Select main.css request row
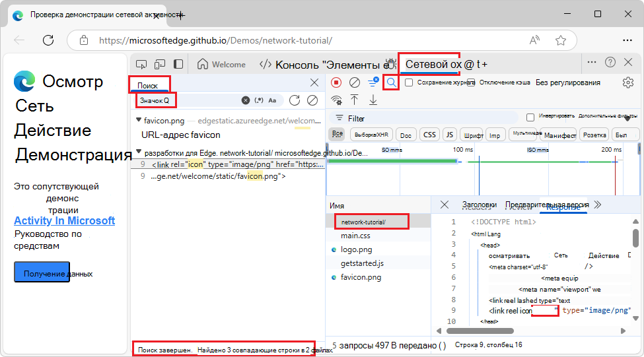The height and width of the screenshot is (357, 644). [378, 236]
